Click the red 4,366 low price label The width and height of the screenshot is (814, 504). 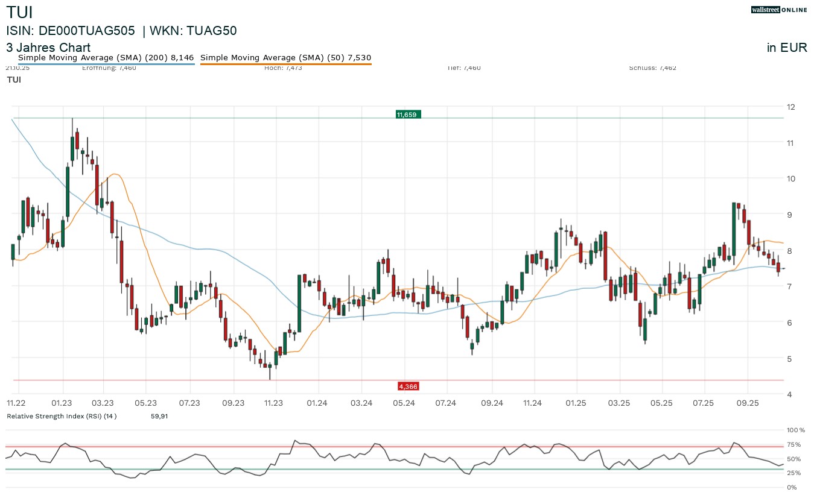tap(408, 386)
